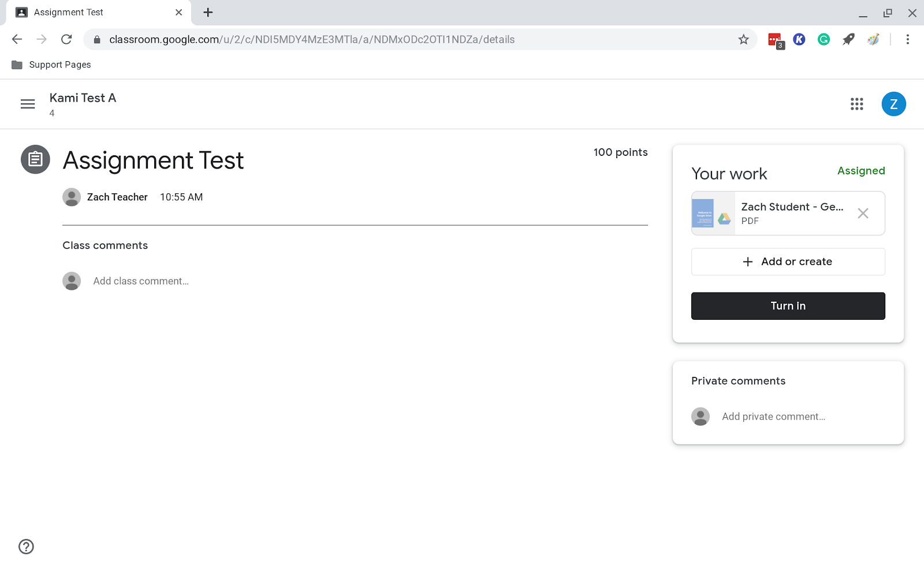
Task: View site security via the padlock
Action: [x=97, y=39]
